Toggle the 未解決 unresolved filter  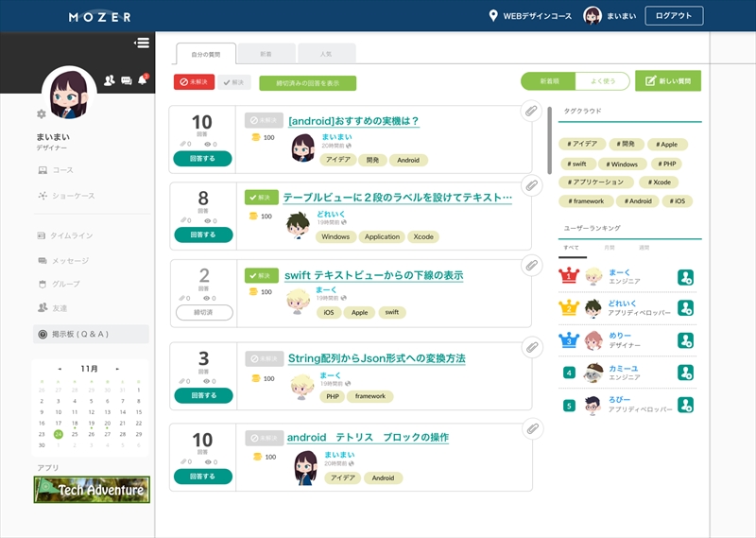point(194,82)
